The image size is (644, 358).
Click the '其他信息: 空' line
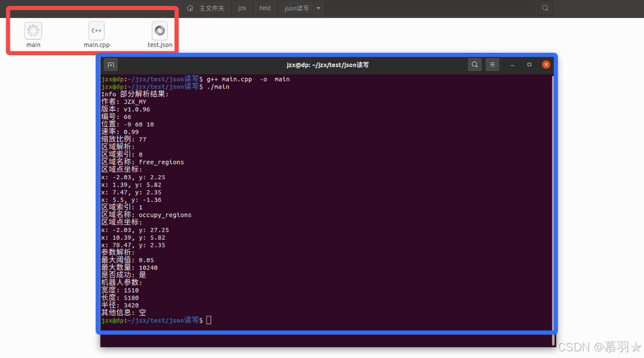click(124, 312)
